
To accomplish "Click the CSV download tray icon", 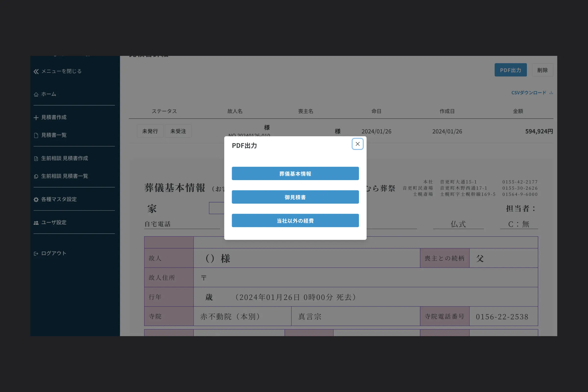I will (x=551, y=93).
